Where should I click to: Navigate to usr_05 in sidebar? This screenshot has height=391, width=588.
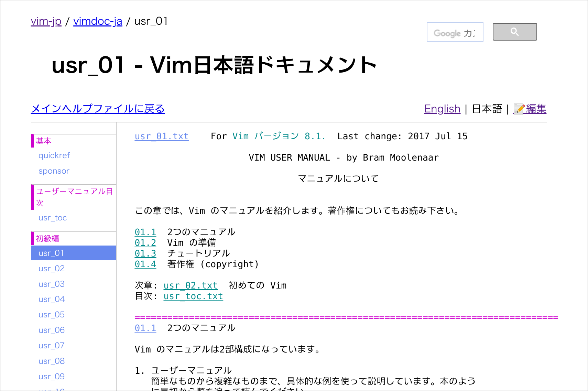(52, 315)
